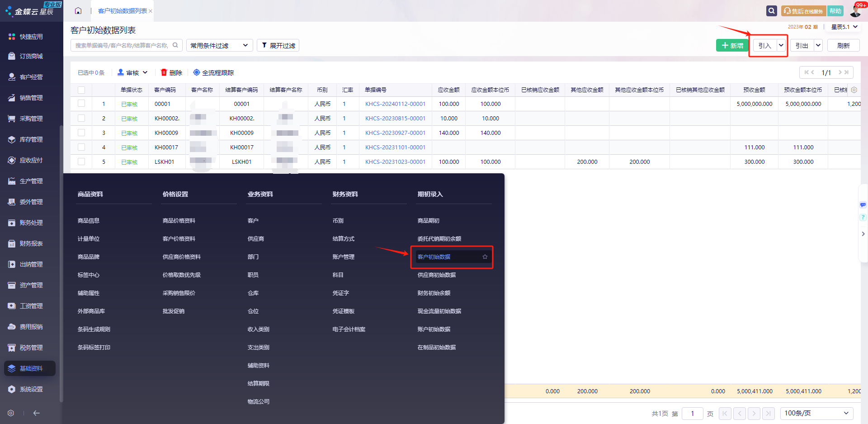Image resolution: width=868 pixels, height=424 pixels.
Task: Open link KHCS-20240112-00001
Action: (396, 104)
